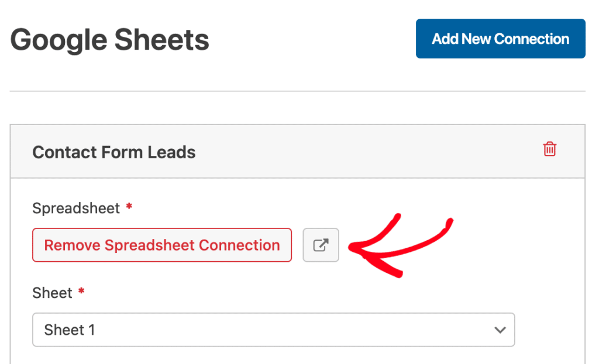This screenshot has width=599, height=364.
Task: Open the connected spreadsheet in new tab
Action: [321, 245]
